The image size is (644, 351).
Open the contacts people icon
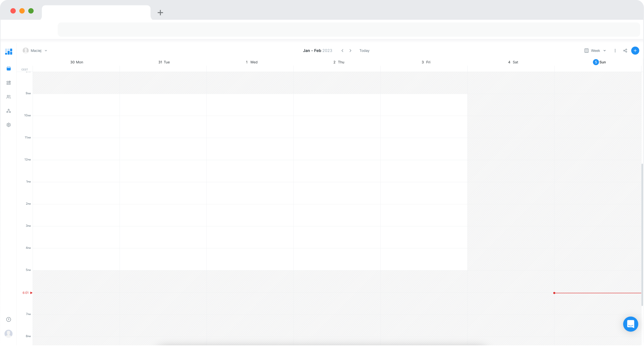coord(8,97)
